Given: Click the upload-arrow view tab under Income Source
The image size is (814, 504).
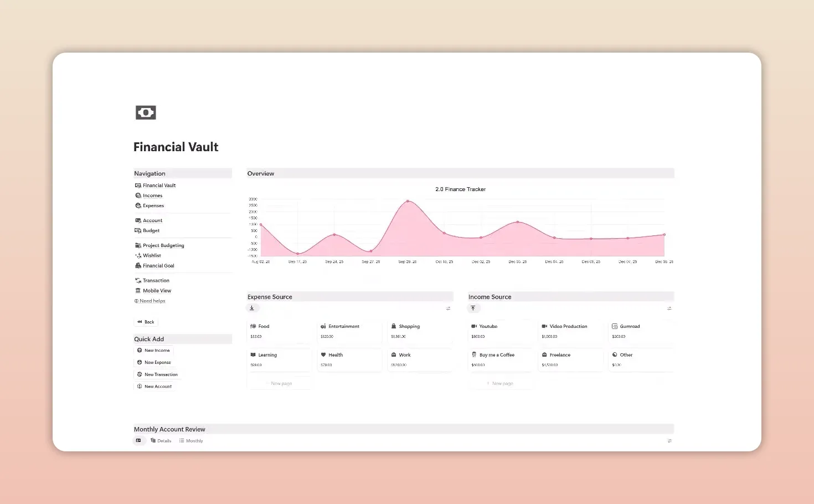Looking at the screenshot, I should tap(473, 308).
